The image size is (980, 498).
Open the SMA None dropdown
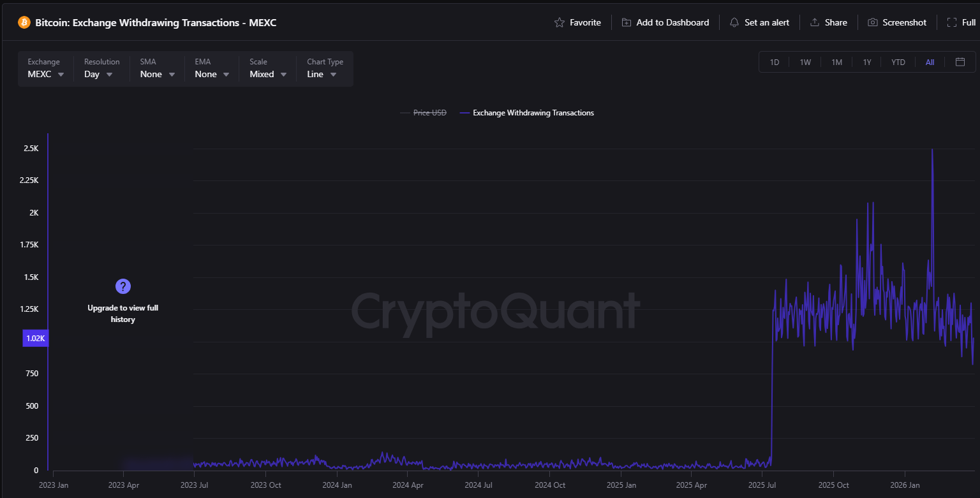click(x=158, y=68)
